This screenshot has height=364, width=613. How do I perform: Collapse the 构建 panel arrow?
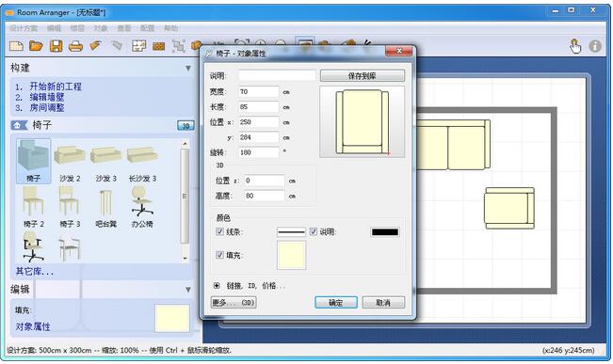click(x=188, y=69)
